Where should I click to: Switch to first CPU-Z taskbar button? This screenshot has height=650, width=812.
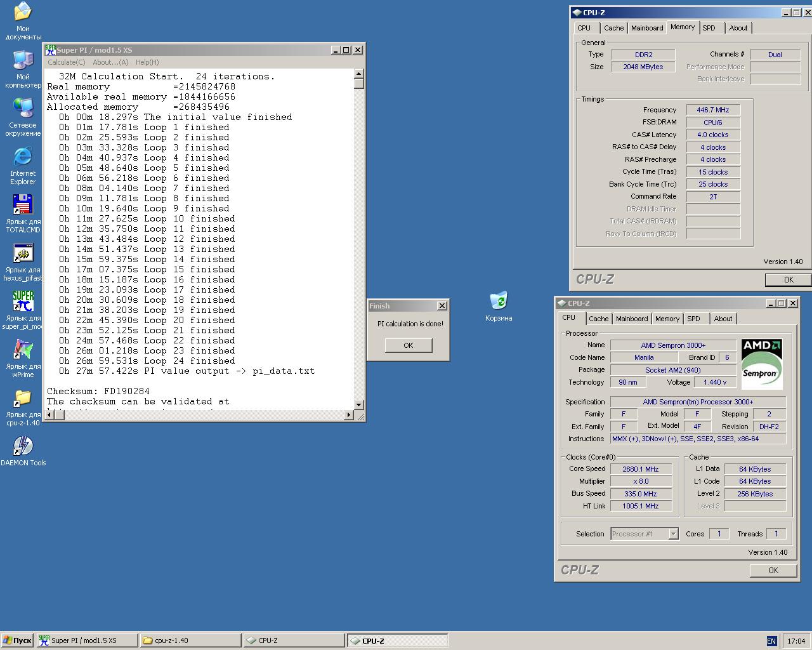tap(294, 640)
